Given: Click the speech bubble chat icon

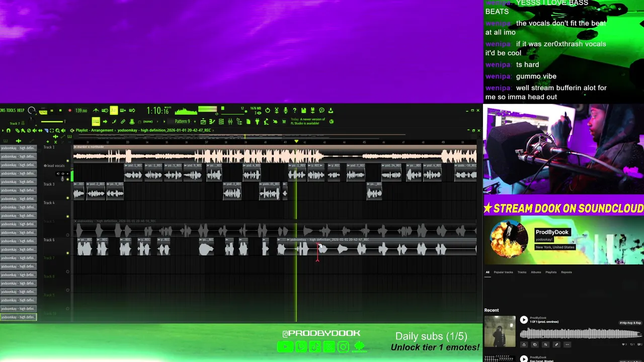Looking at the screenshot, I should tap(322, 110).
